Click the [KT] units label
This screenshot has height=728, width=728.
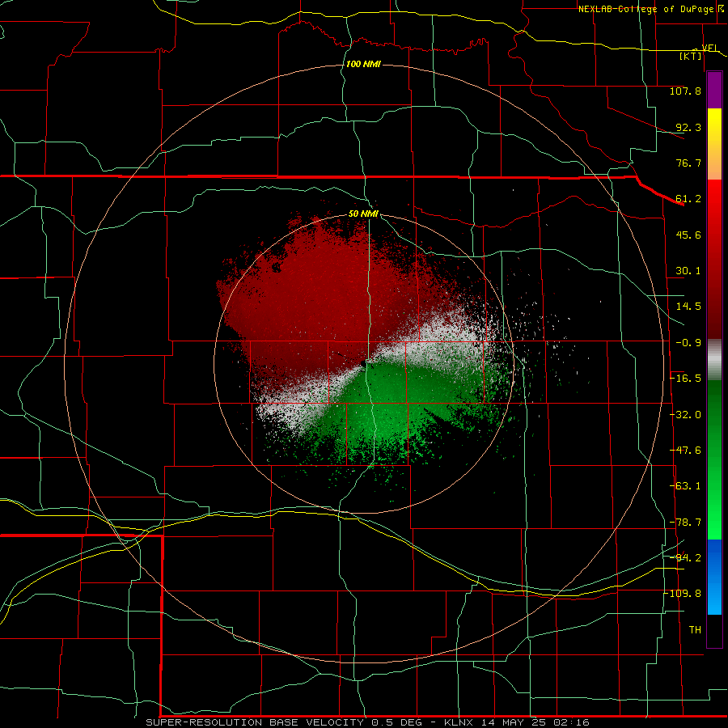coord(691,56)
